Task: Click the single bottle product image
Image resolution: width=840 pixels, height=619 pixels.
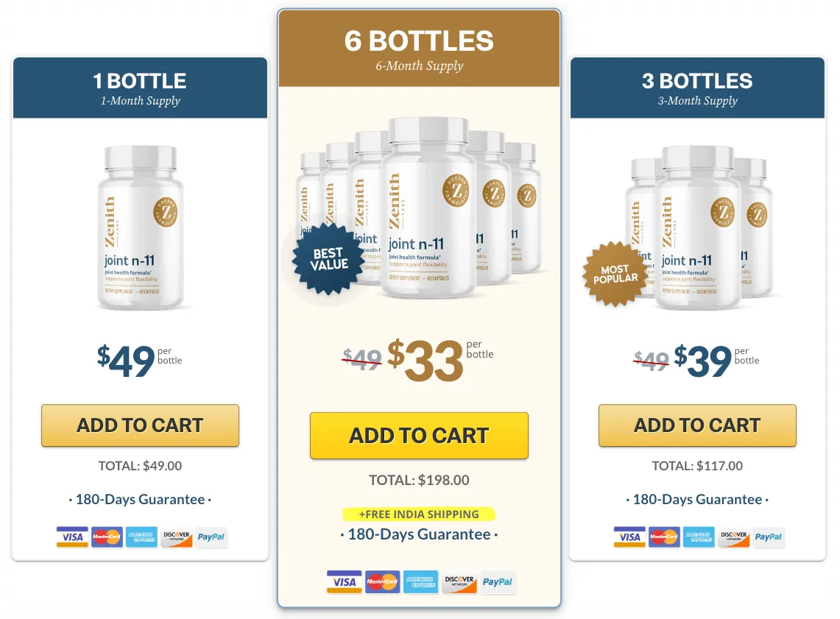Action: click(x=140, y=227)
